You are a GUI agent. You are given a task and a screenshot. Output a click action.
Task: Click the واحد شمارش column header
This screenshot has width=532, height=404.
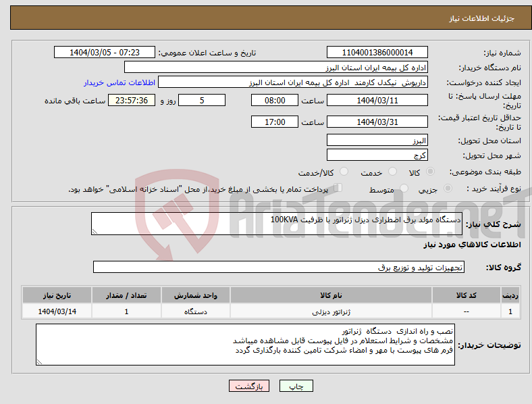point(196,295)
